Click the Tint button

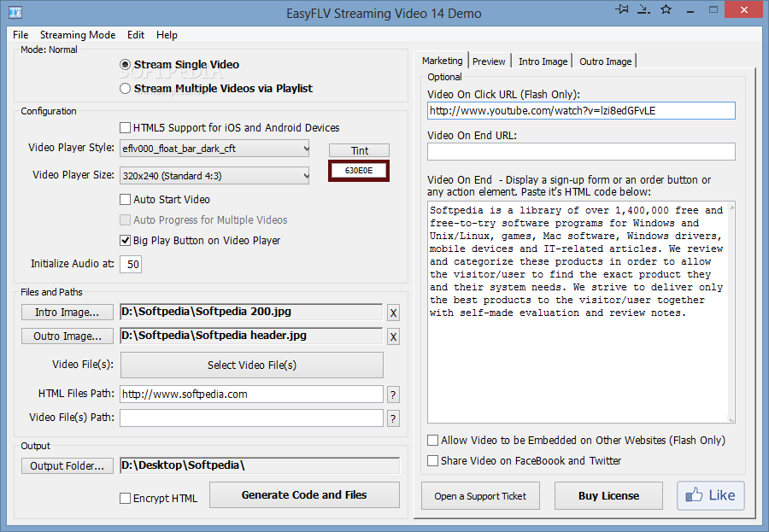point(360,150)
